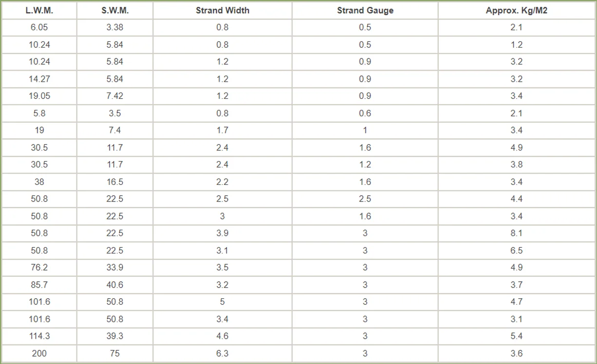This screenshot has height=364, width=597.
Task: Click the 40.6 S.W.M. cell
Action: (x=115, y=285)
